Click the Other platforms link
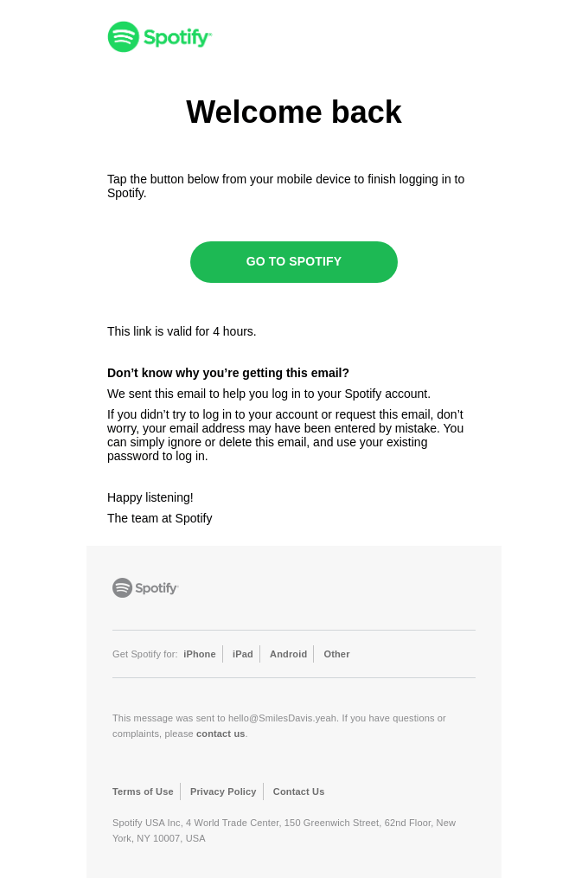 point(336,654)
